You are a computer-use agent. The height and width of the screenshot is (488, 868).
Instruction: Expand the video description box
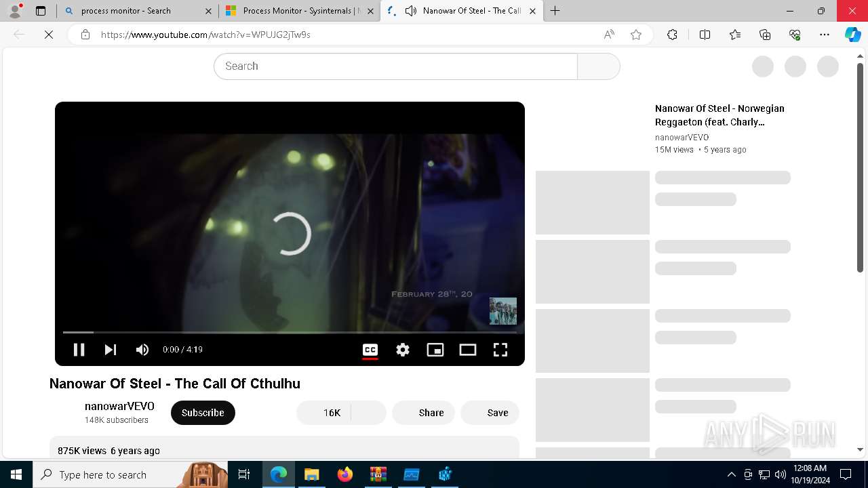coord(285,448)
